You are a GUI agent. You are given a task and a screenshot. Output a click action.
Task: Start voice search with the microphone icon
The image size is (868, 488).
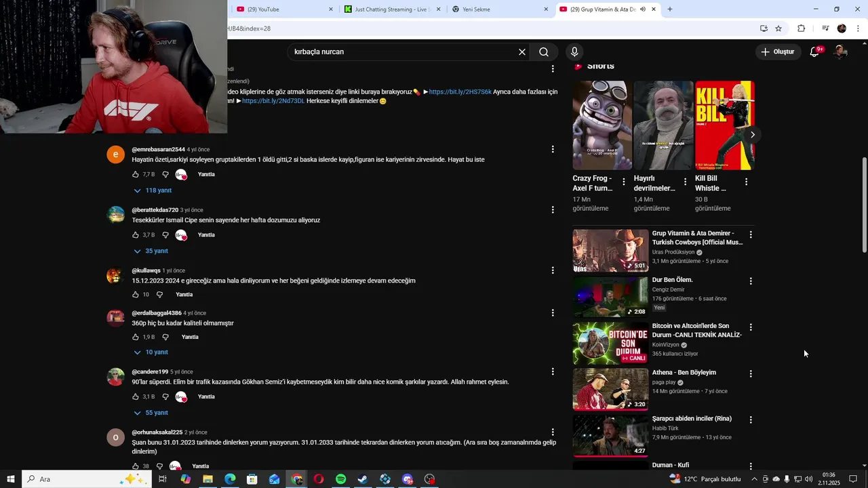coord(574,52)
